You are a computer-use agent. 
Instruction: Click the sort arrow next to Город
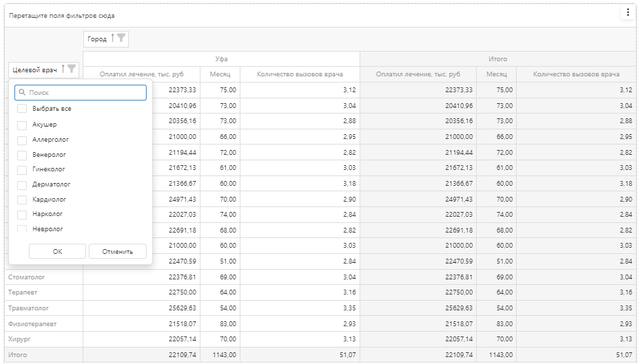pyautogui.click(x=112, y=39)
